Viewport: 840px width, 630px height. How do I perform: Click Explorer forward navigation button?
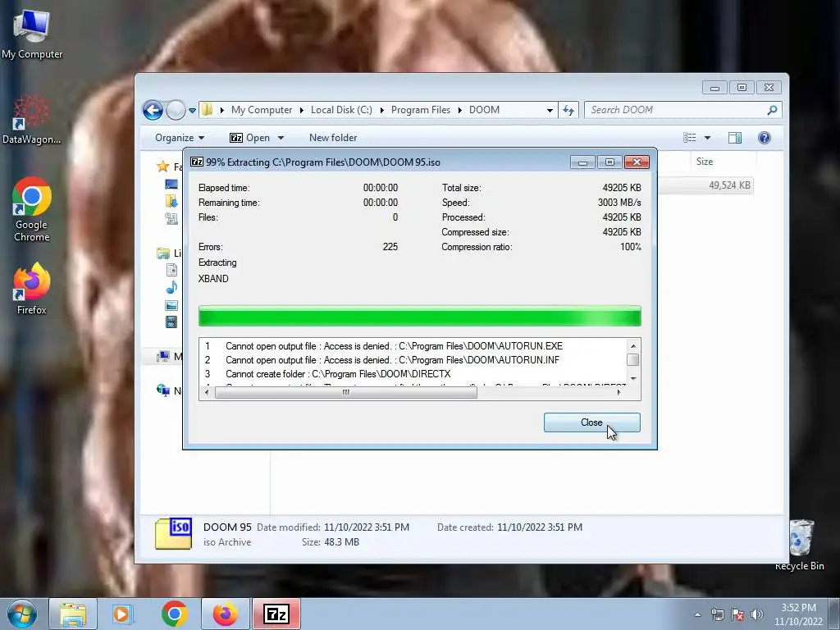click(x=176, y=111)
